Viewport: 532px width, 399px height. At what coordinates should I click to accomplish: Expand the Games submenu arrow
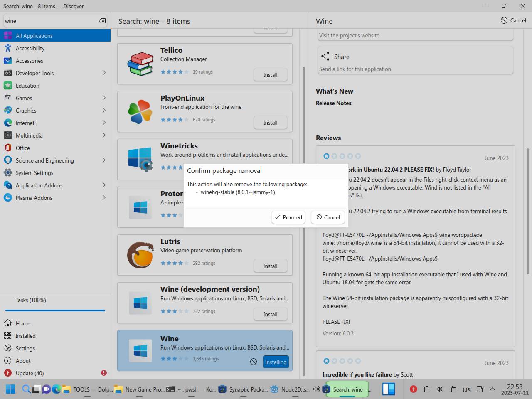click(x=104, y=98)
